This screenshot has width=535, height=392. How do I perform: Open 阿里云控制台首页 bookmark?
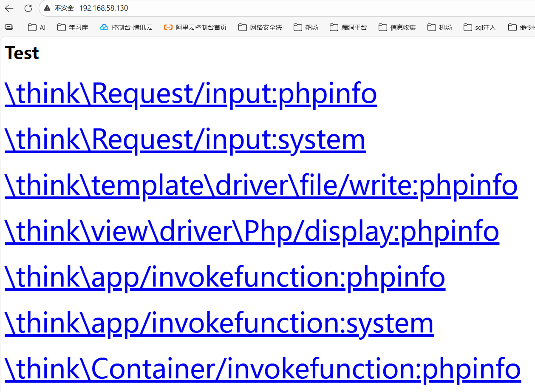[x=195, y=27]
